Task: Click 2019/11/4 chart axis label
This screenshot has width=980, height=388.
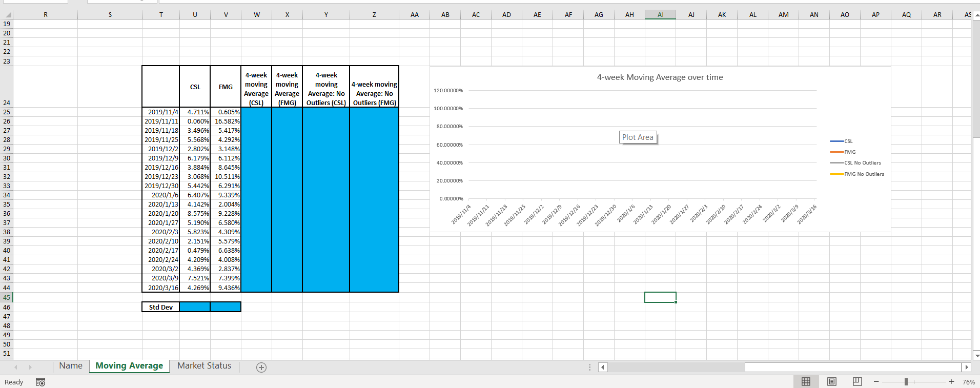Action: tap(461, 215)
